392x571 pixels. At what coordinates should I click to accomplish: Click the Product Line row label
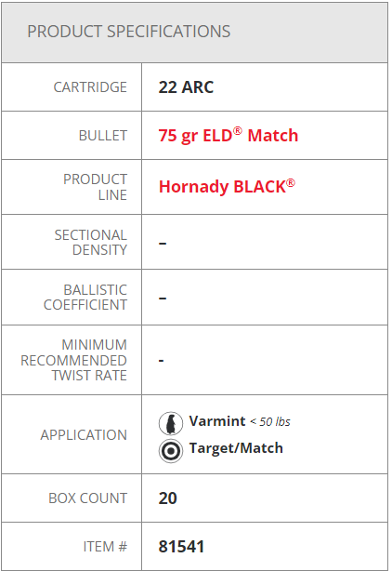click(96, 187)
